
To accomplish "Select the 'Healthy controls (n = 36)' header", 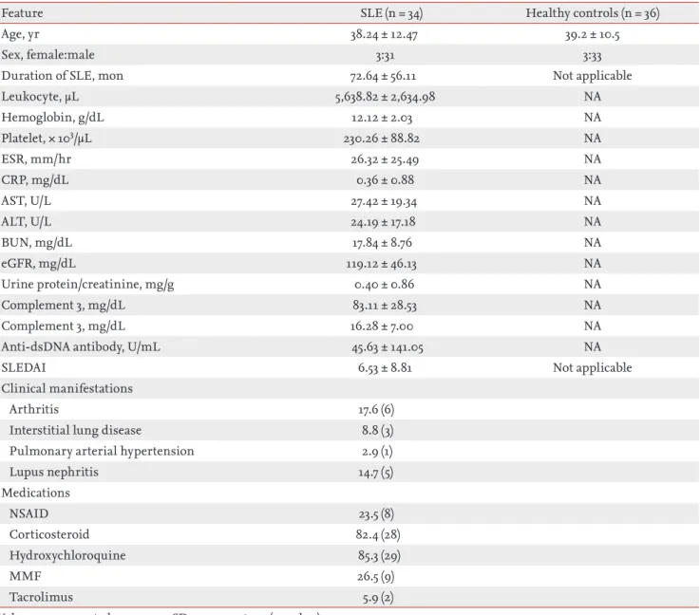I will (x=593, y=13).
